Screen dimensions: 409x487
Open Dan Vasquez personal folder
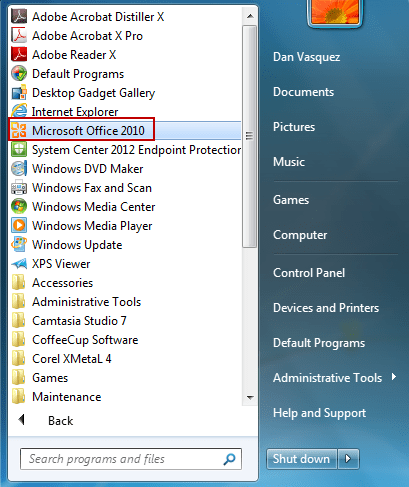tap(306, 57)
